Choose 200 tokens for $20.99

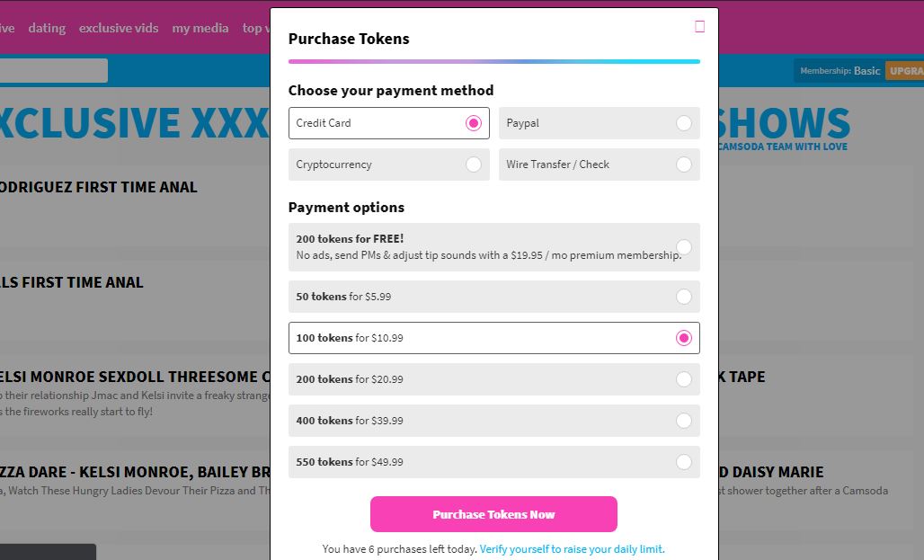click(493, 379)
